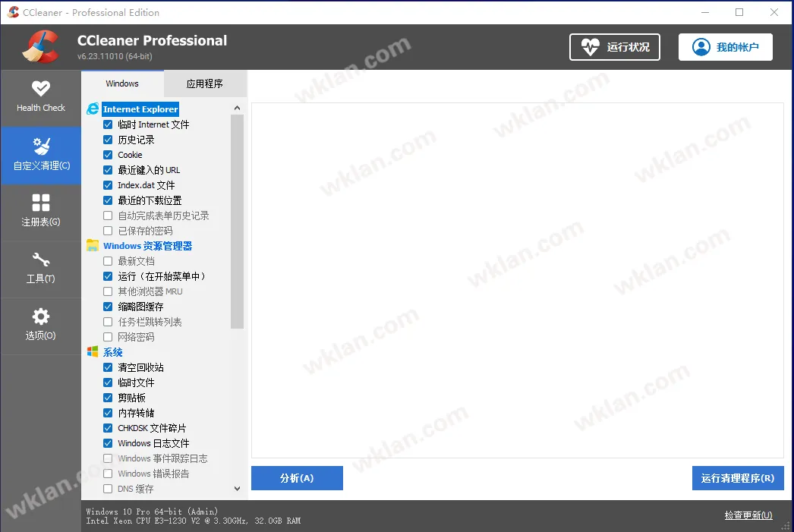Open 运行状况 button

point(615,47)
